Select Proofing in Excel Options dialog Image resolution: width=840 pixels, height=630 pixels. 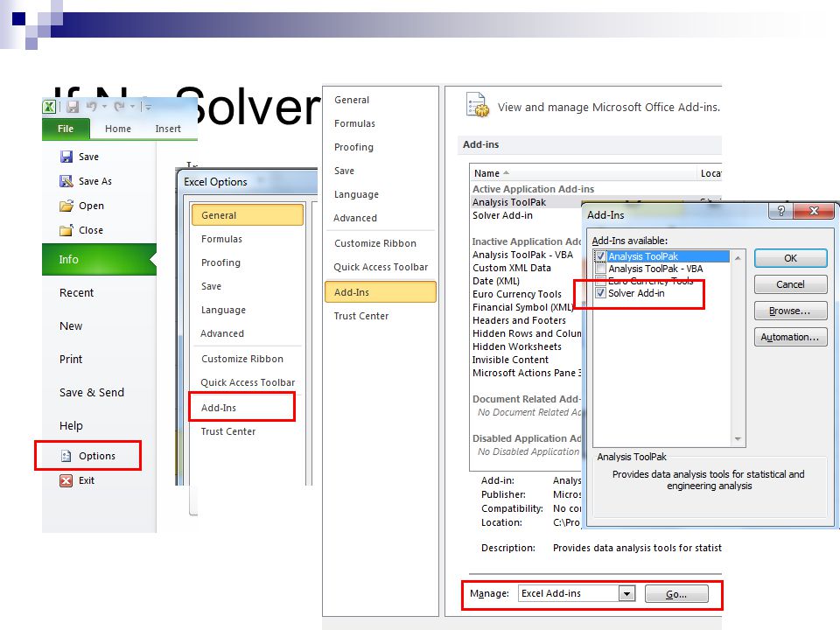point(220,262)
